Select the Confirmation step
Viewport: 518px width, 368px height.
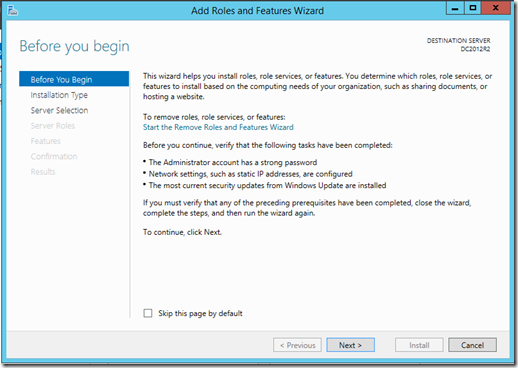click(54, 156)
